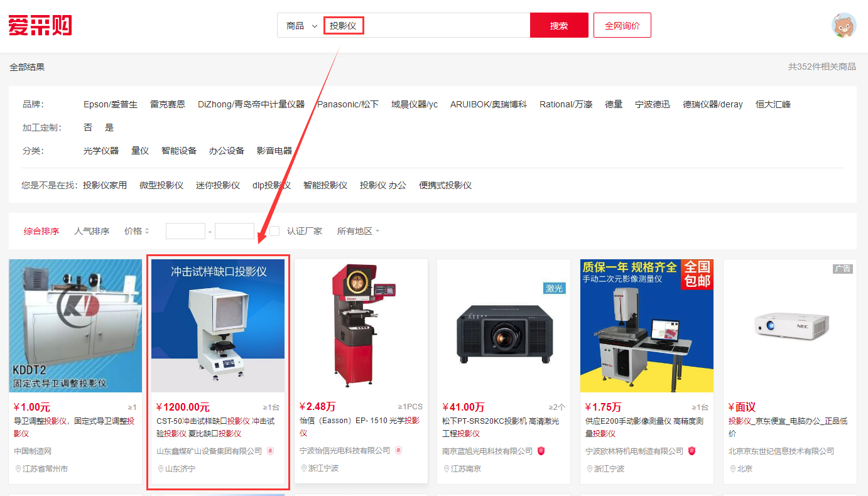Click the maximum price input field
This screenshot has width=868, height=496.
coord(234,231)
